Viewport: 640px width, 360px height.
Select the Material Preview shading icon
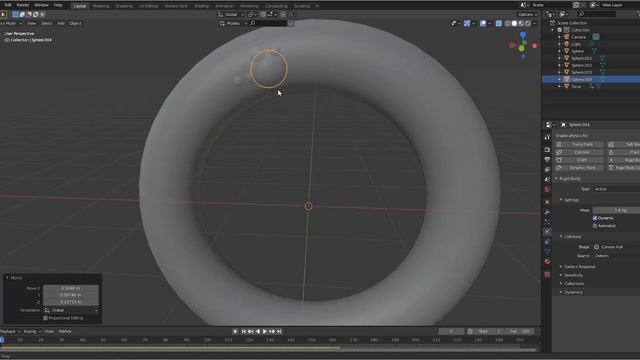(x=521, y=24)
